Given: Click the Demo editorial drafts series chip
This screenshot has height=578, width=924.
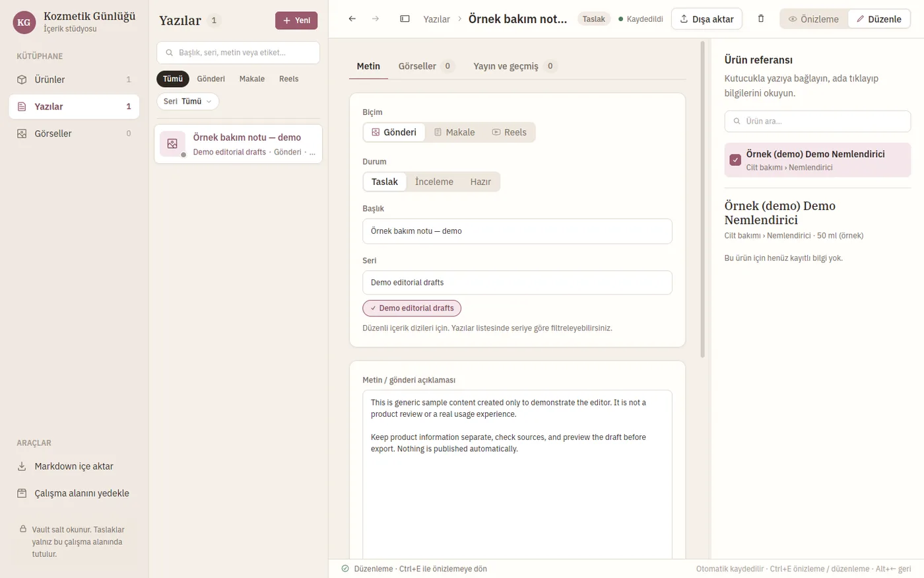Looking at the screenshot, I should [412, 308].
